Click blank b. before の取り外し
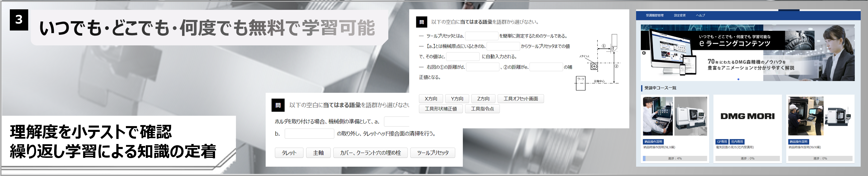Image resolution: width=868 pixels, height=176 pixels. point(309,134)
